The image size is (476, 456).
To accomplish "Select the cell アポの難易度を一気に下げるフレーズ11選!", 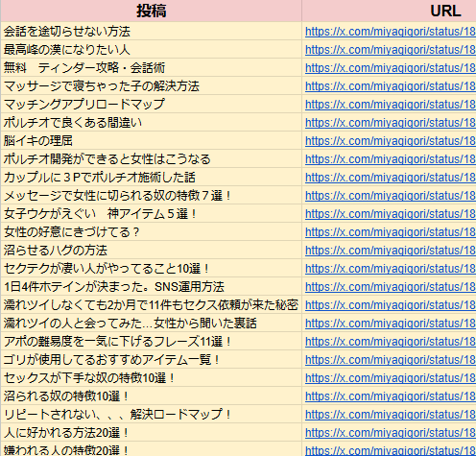I will [152, 341].
